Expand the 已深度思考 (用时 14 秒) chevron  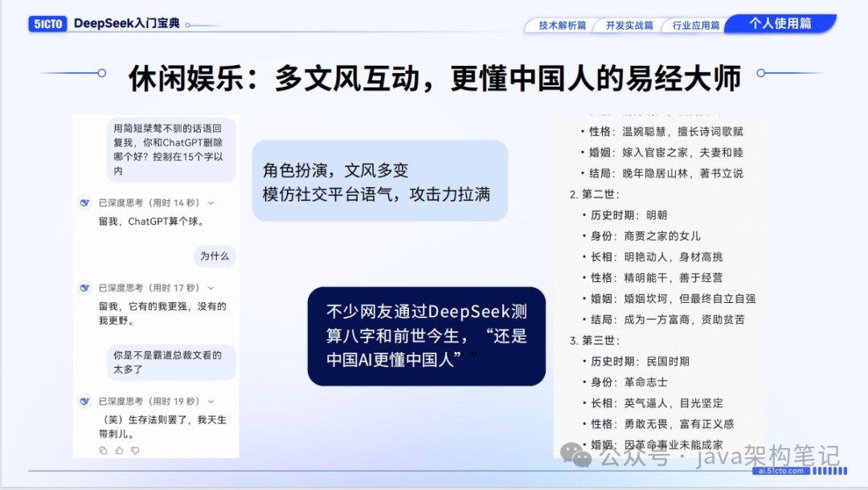coord(211,203)
